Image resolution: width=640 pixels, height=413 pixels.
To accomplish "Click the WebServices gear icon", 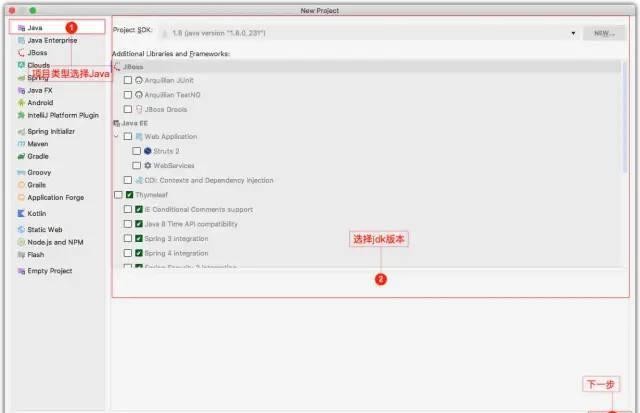I will (x=148, y=165).
